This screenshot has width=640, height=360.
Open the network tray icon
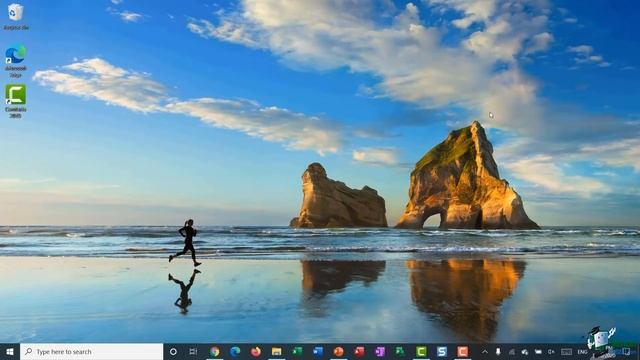[x=511, y=351]
